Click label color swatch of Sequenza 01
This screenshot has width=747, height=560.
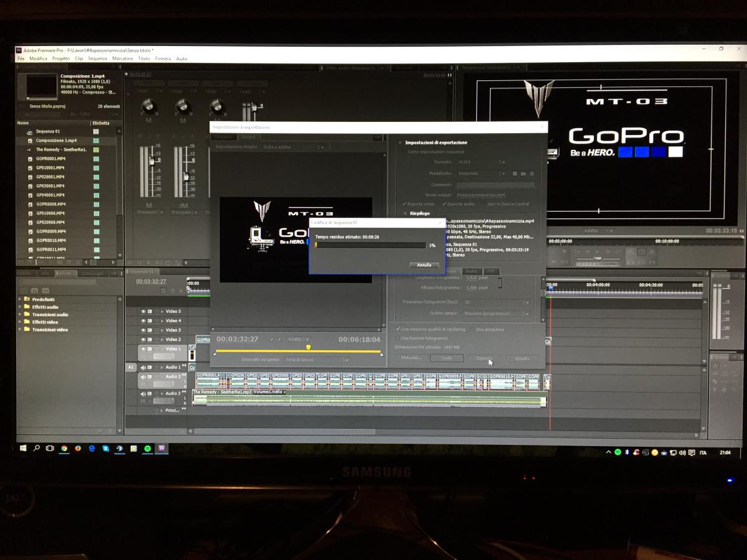pos(96,131)
